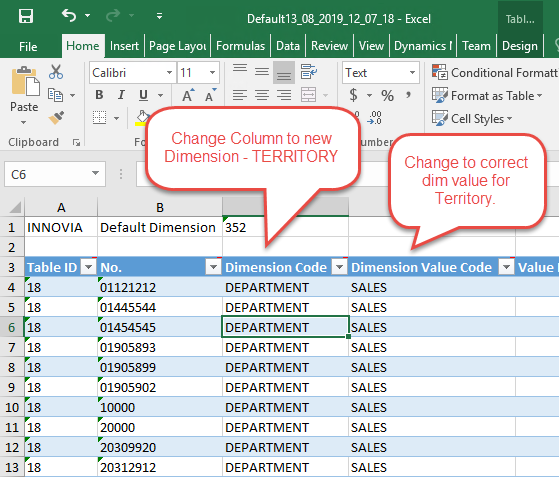
Task: Open the Clipboard dialog launcher
Action: (x=76, y=143)
